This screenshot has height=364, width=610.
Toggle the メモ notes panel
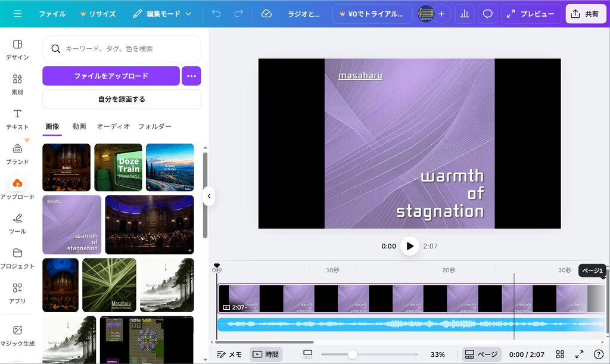[x=229, y=354]
